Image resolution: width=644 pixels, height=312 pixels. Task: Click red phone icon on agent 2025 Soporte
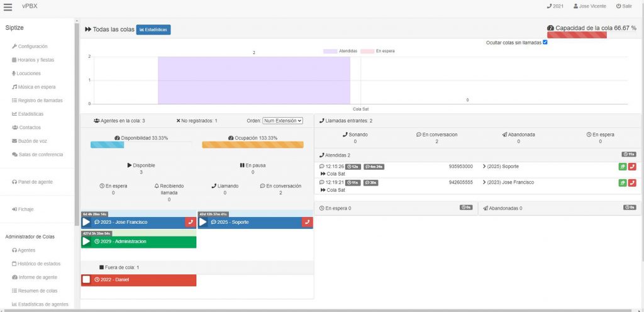tap(307, 222)
